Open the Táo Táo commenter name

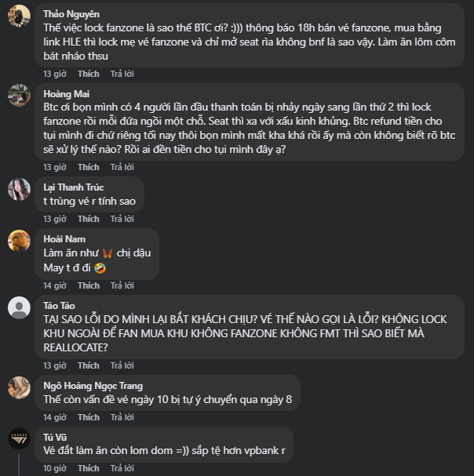(59, 305)
